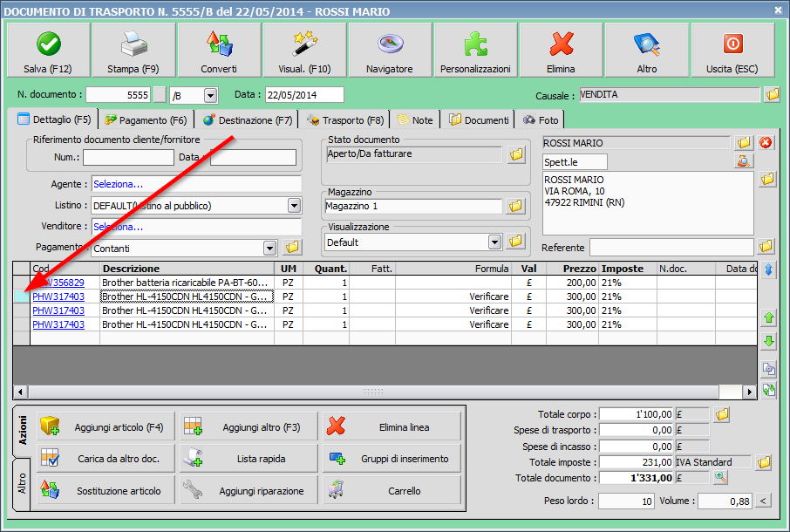This screenshot has width=790, height=532.
Task: Click magnifier icon next to Totale documento
Action: tap(721, 478)
